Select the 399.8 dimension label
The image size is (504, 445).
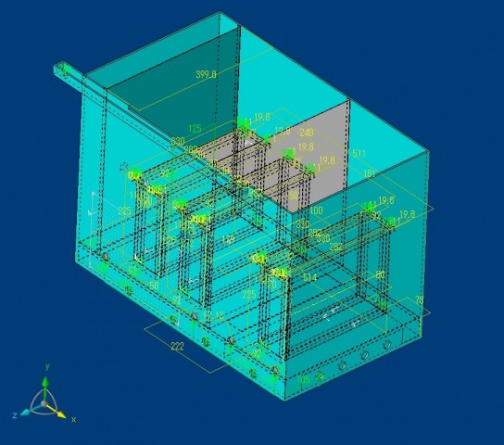206,74
